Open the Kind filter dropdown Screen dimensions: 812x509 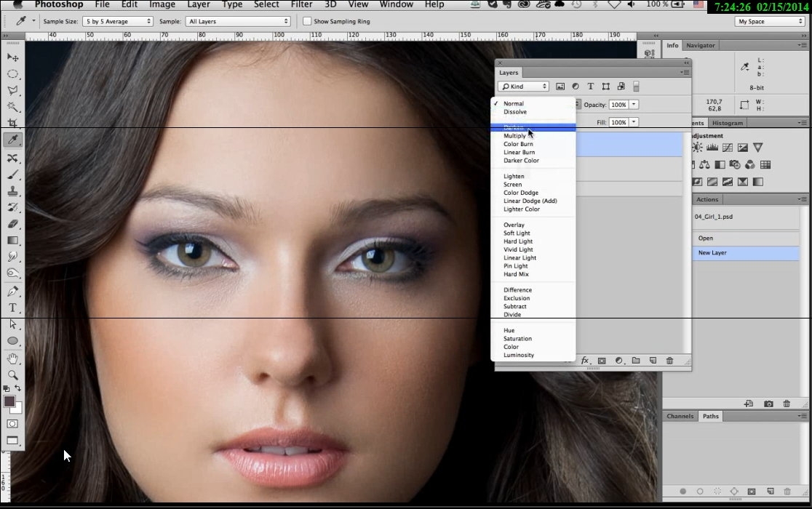524,87
